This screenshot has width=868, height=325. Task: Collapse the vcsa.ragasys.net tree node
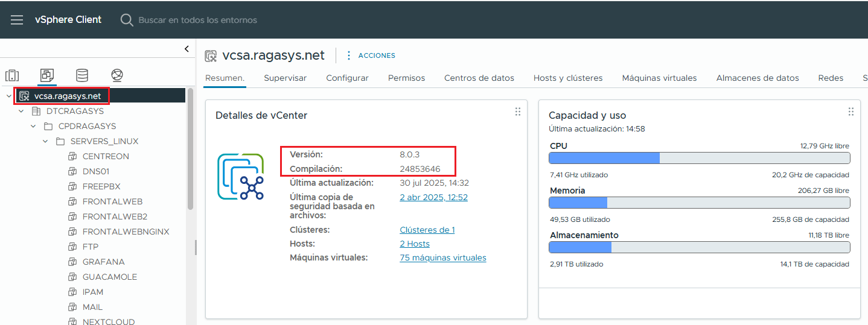[9, 96]
